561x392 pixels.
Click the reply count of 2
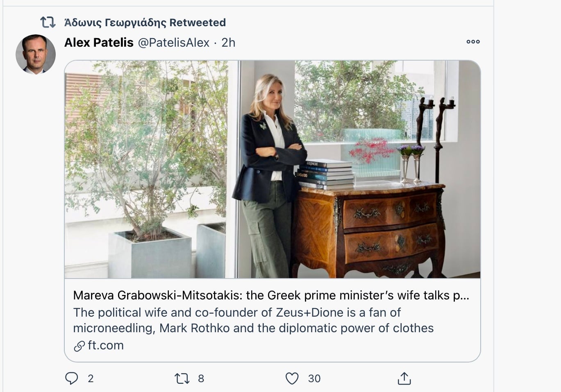[91, 378]
